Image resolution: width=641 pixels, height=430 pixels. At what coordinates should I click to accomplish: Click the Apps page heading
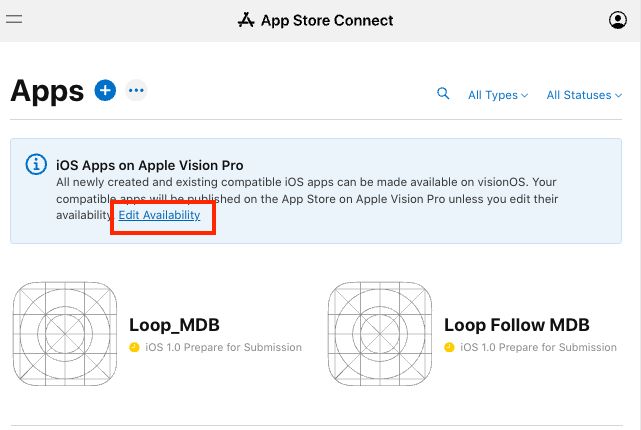[47, 91]
